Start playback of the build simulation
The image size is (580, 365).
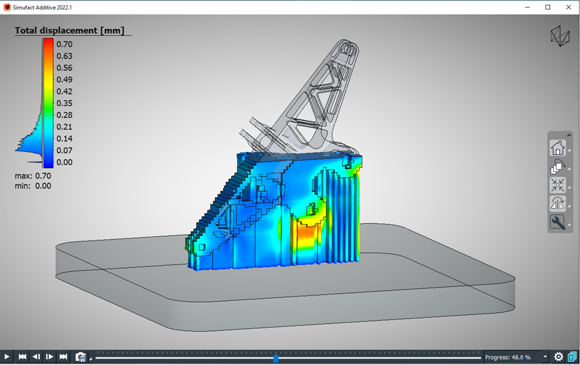[x=6, y=357]
